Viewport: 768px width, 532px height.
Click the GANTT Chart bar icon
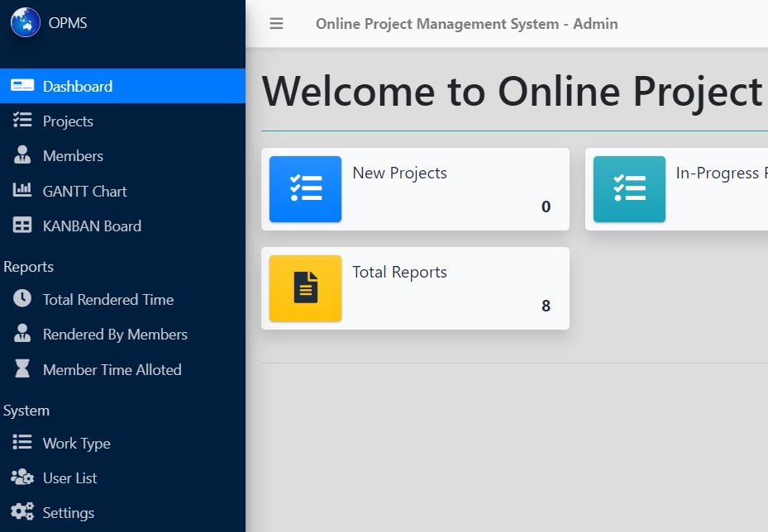(x=22, y=191)
